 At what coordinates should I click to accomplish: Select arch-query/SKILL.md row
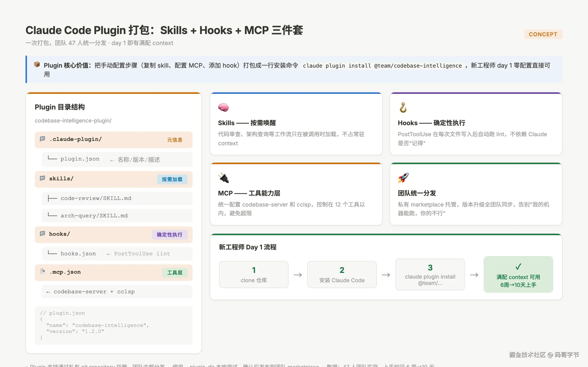[x=117, y=216]
